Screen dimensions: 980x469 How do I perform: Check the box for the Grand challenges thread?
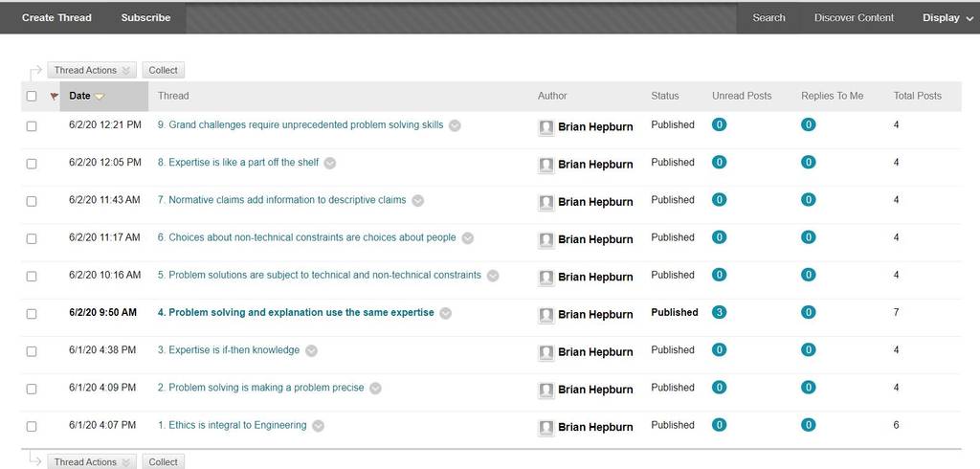click(x=32, y=126)
